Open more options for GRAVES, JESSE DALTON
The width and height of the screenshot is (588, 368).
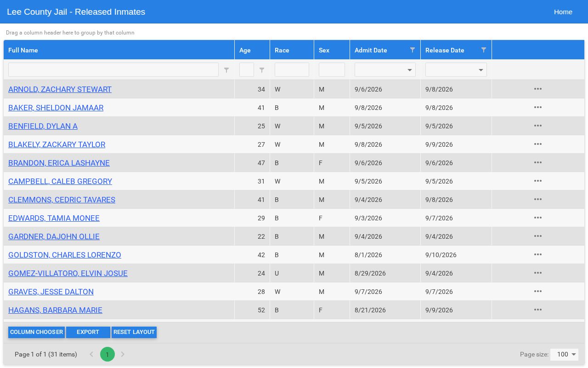point(538,291)
